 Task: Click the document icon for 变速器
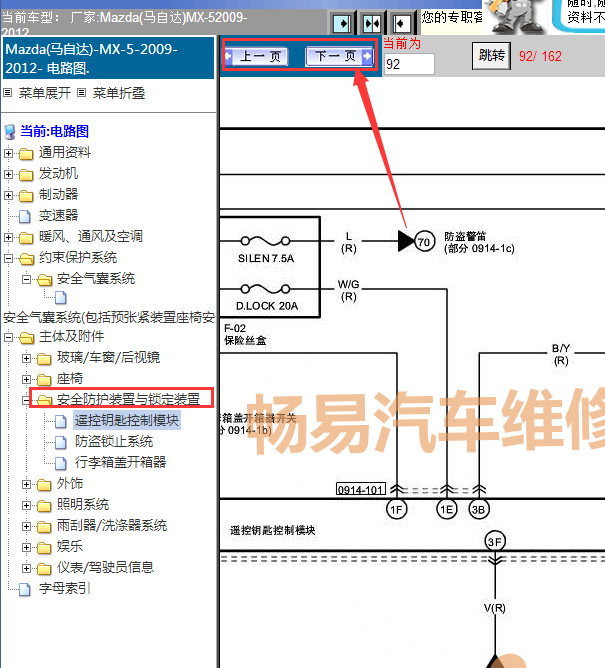(25, 216)
